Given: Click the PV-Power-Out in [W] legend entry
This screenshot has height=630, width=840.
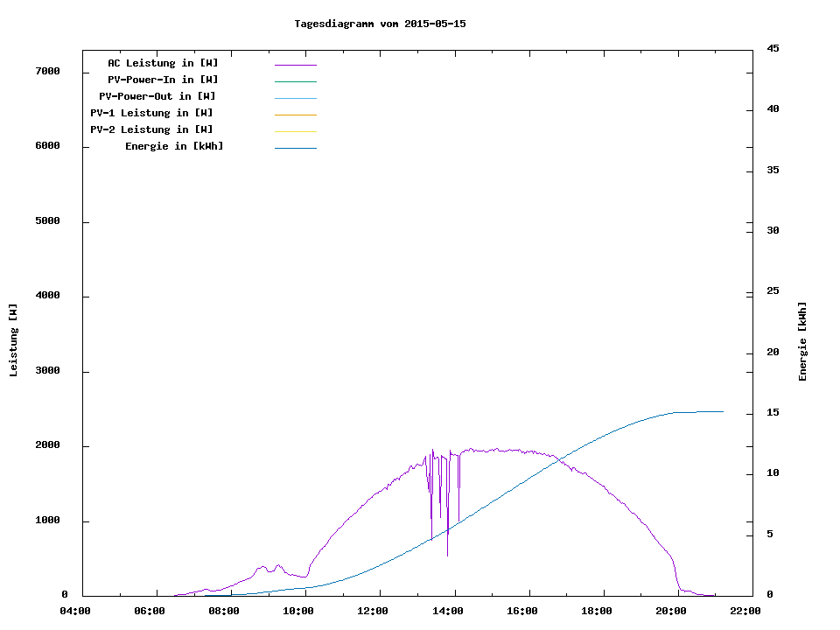Looking at the screenshot, I should click(157, 96).
